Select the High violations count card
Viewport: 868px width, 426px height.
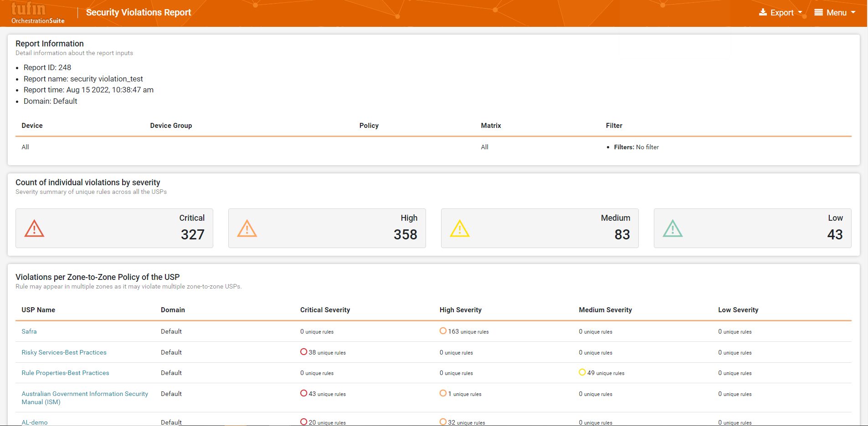[327, 228]
